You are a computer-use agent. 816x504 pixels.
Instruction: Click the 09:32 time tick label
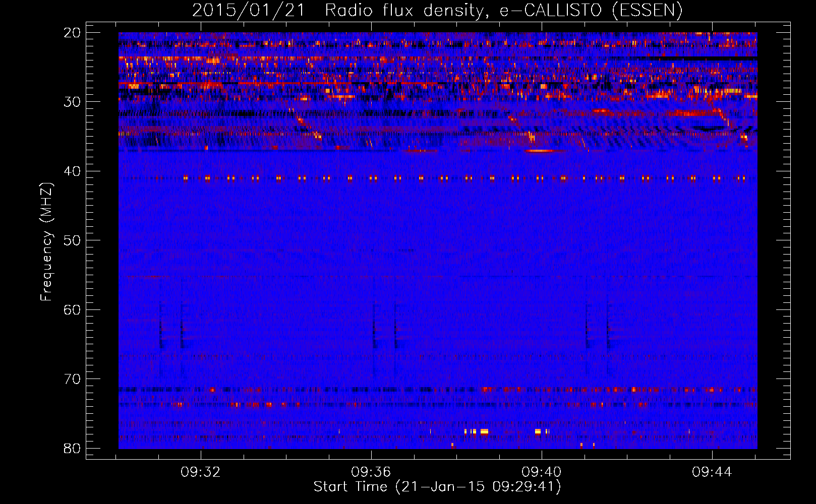tap(201, 472)
